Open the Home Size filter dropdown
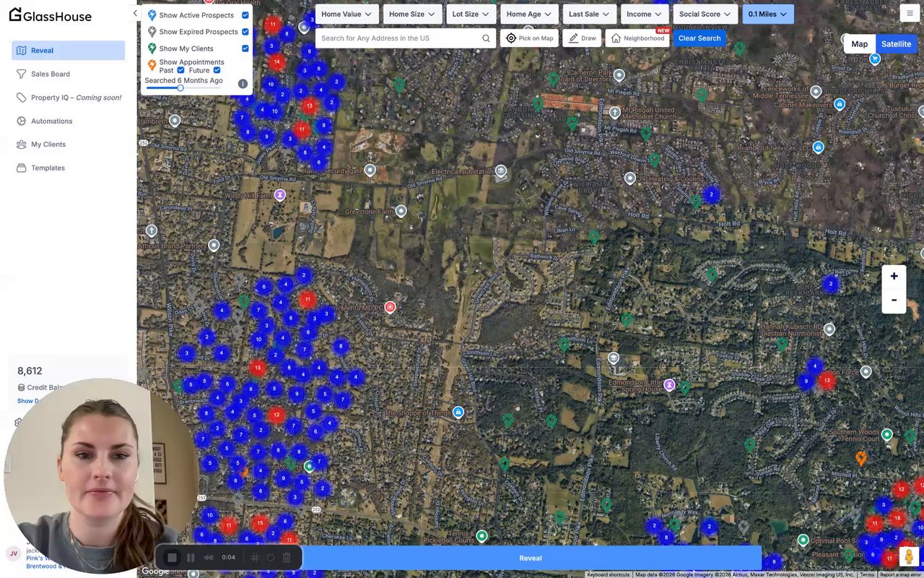The width and height of the screenshot is (924, 578). pos(412,14)
